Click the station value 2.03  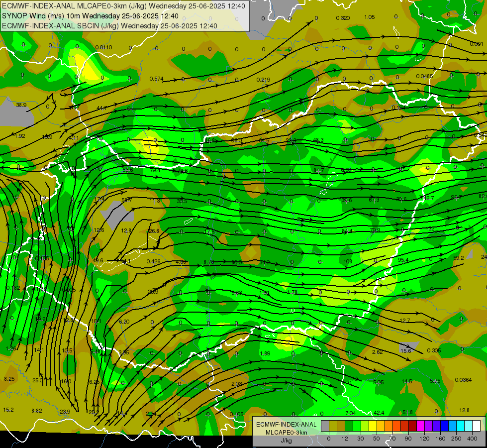236,384
